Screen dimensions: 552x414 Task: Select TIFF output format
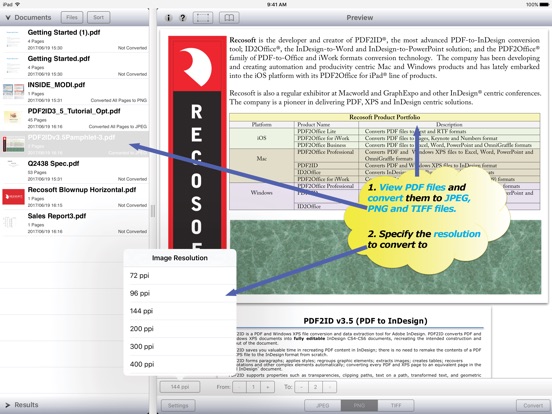coord(396,406)
